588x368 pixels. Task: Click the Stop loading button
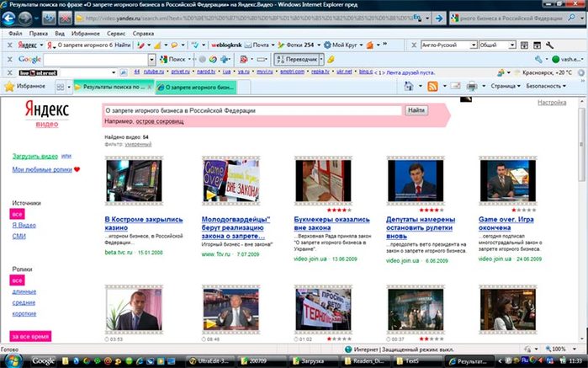click(x=66, y=18)
